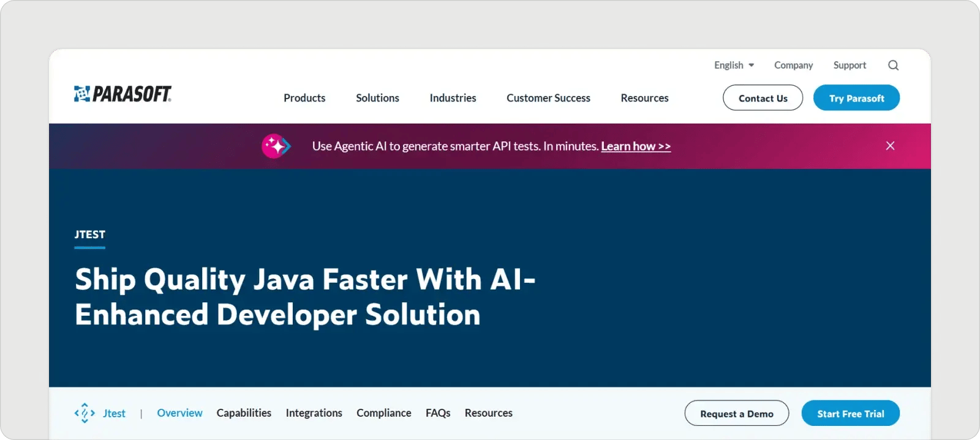Image resolution: width=980 pixels, height=440 pixels.
Task: Switch to the Capabilities tab
Action: tap(244, 413)
